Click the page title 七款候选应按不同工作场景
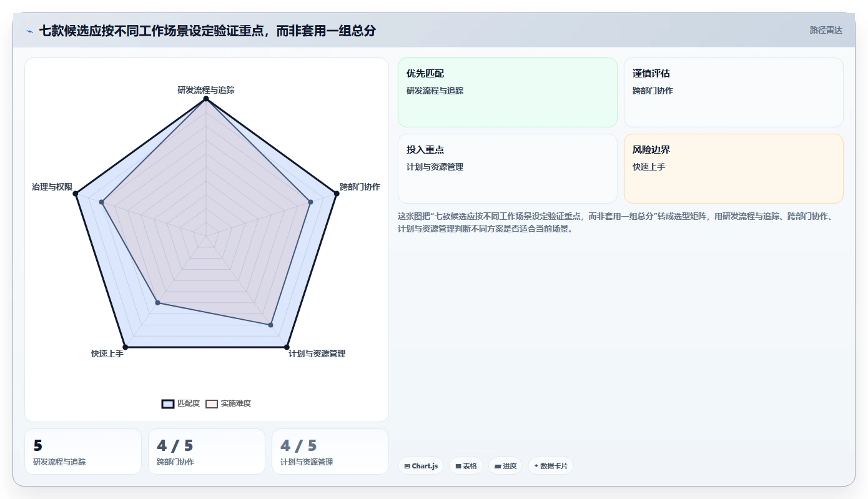This screenshot has height=499, width=868. [208, 30]
